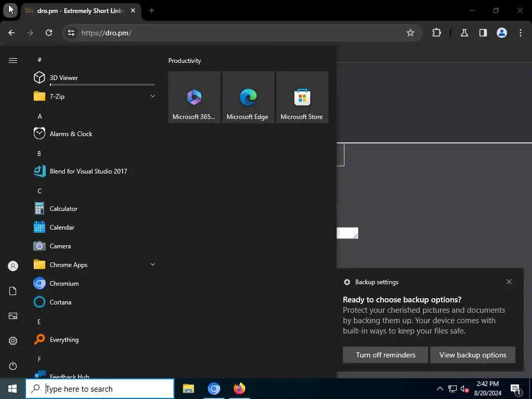This screenshot has height=399, width=532.
Task: Open File Explorer from the taskbar
Action: click(188, 389)
